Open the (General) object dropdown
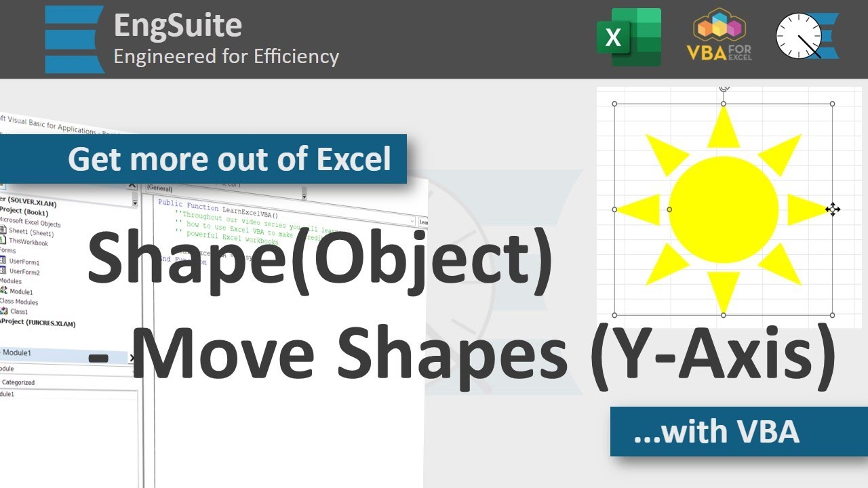Viewport: 868px width, 488px height. pyautogui.click(x=304, y=197)
